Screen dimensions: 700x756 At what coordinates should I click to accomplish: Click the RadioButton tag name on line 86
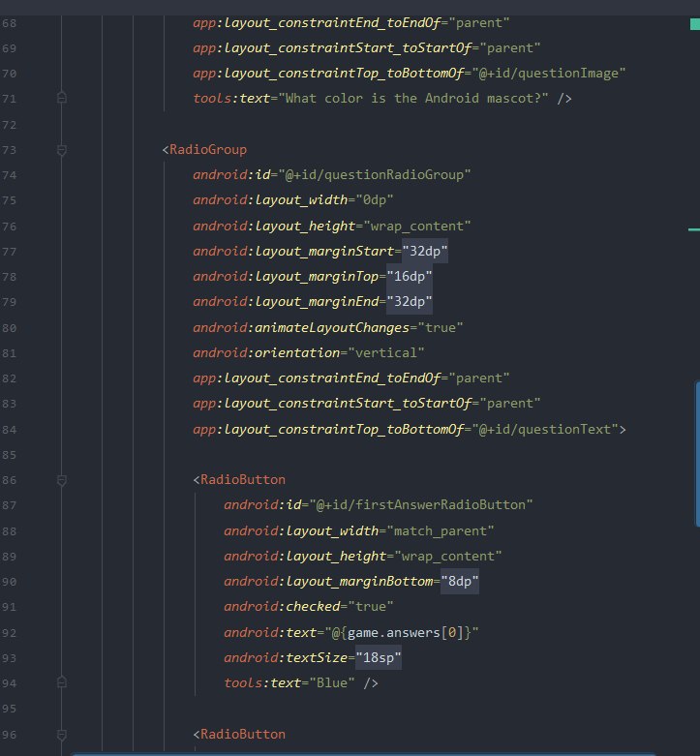click(x=242, y=480)
